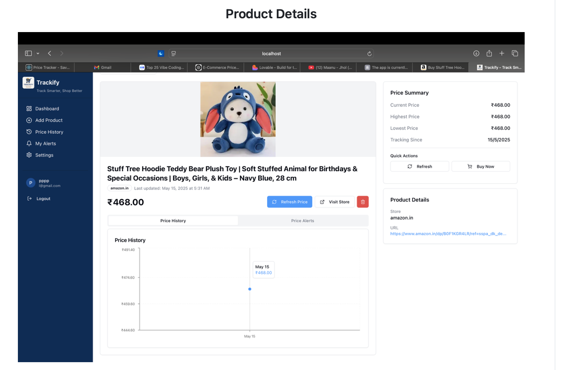Open Dashboard from sidebar
The height and width of the screenshot is (370, 588).
[x=47, y=109]
